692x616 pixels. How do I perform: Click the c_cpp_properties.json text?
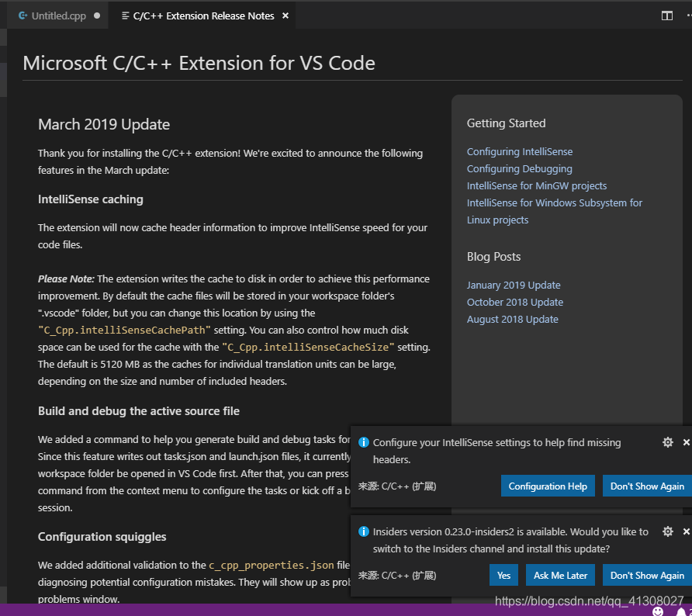tap(272, 566)
